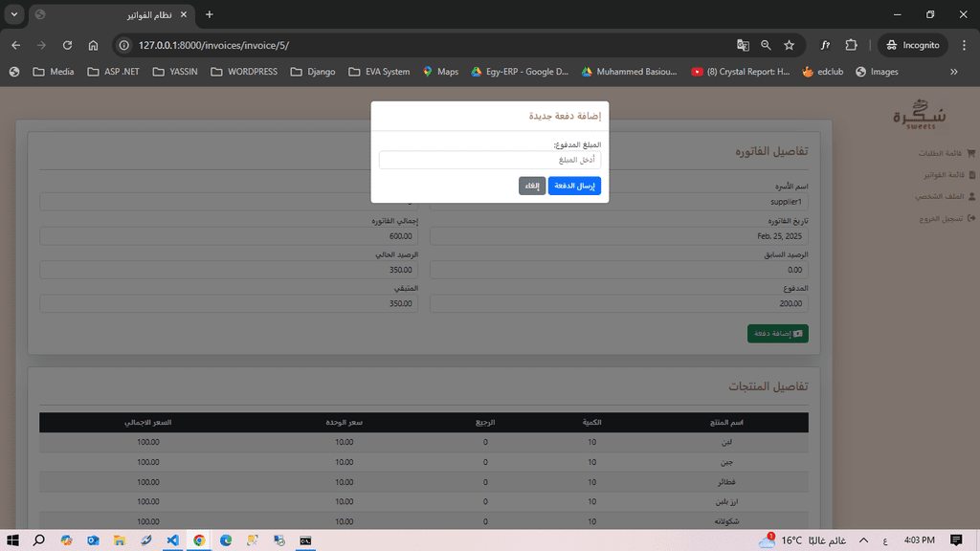Open translate page icon
This screenshot has height=551, width=980.
tap(743, 45)
